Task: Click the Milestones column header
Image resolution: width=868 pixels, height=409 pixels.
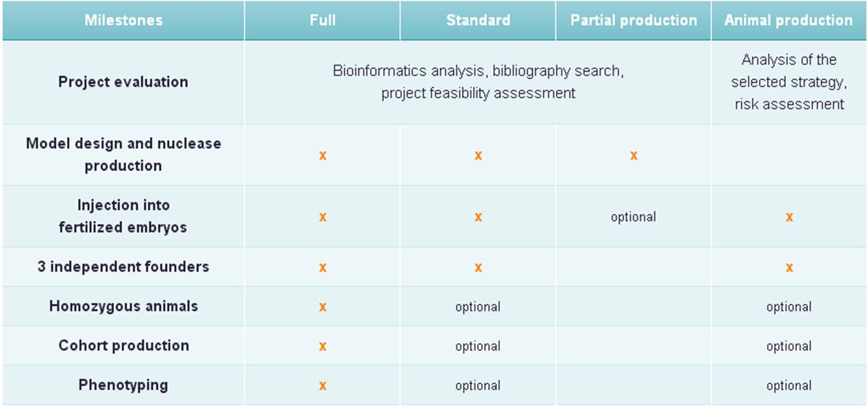Action: tap(124, 20)
